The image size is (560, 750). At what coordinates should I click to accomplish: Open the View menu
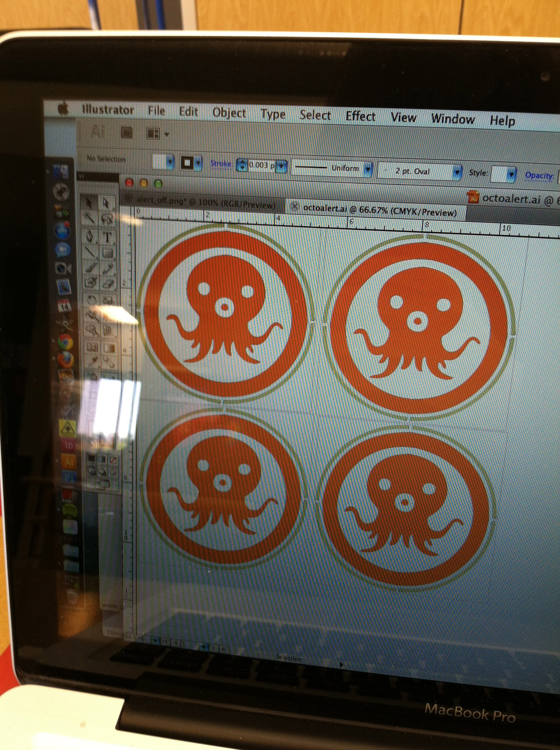tap(404, 118)
